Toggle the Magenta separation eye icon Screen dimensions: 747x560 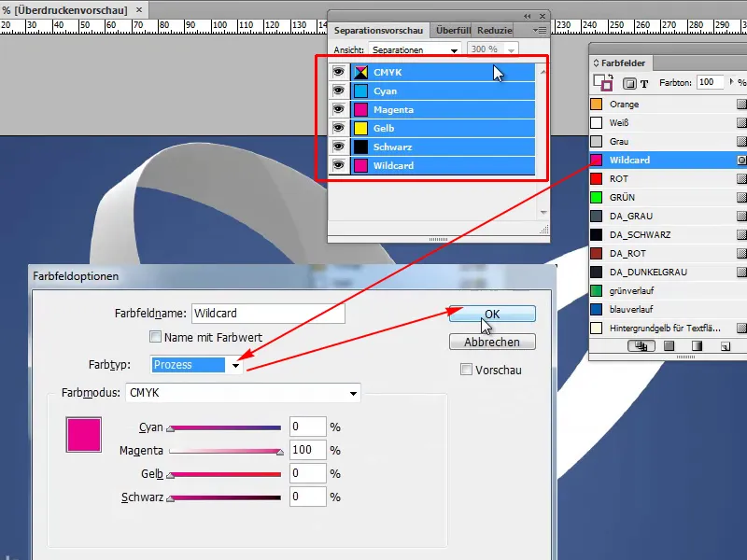(x=338, y=109)
